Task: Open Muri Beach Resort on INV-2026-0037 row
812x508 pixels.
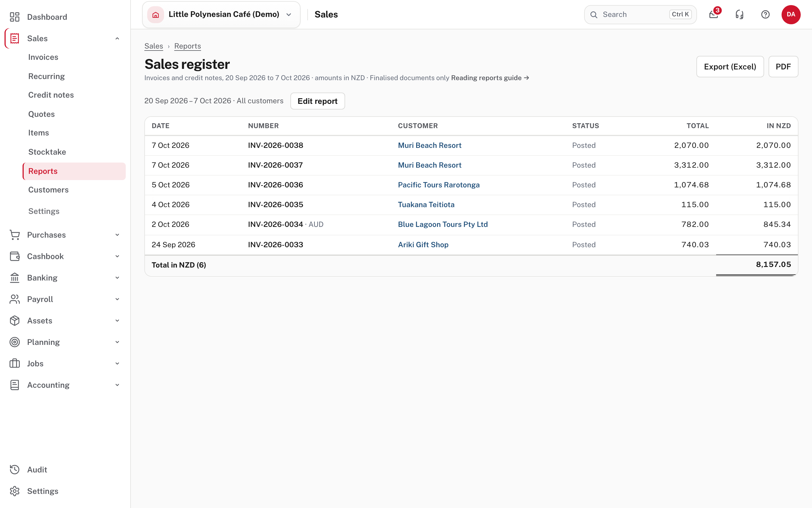Action: 429,165
